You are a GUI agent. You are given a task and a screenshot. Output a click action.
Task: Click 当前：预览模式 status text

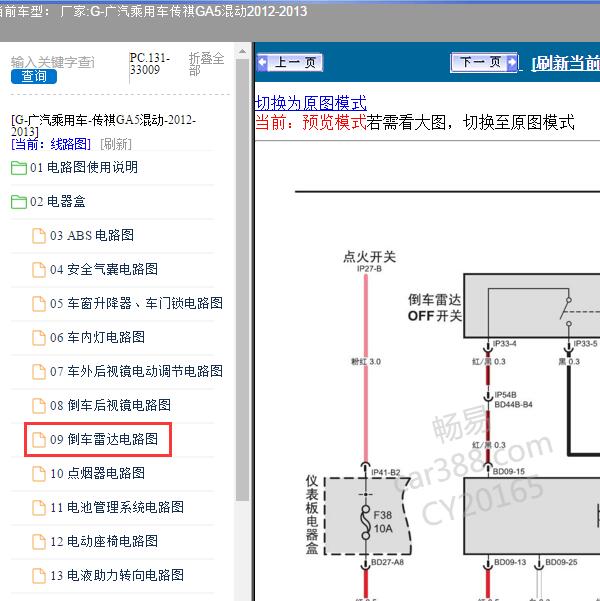311,123
